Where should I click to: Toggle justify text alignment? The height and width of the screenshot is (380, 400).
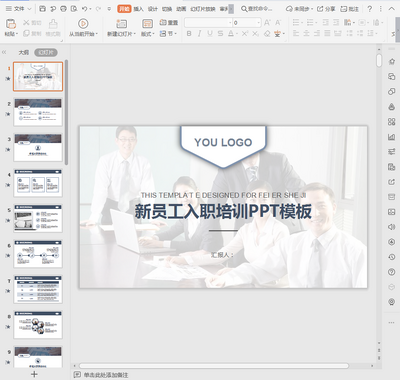click(x=327, y=33)
